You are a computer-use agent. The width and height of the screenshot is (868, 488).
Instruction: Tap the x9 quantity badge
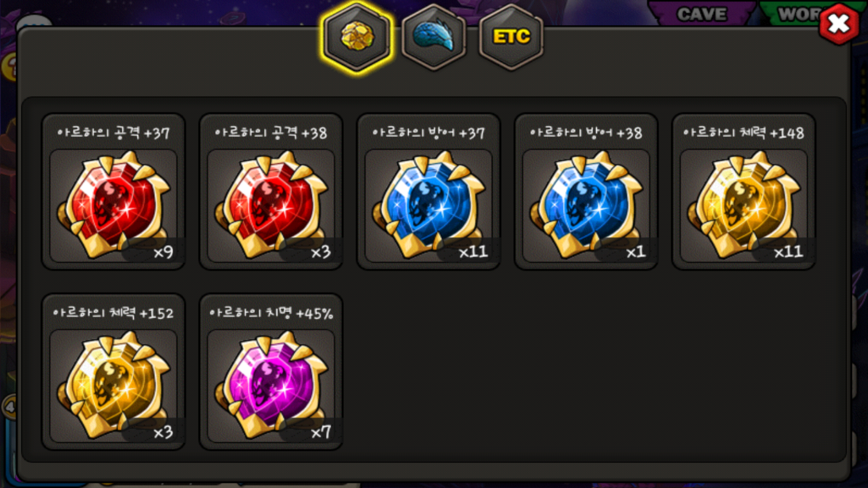(x=163, y=252)
